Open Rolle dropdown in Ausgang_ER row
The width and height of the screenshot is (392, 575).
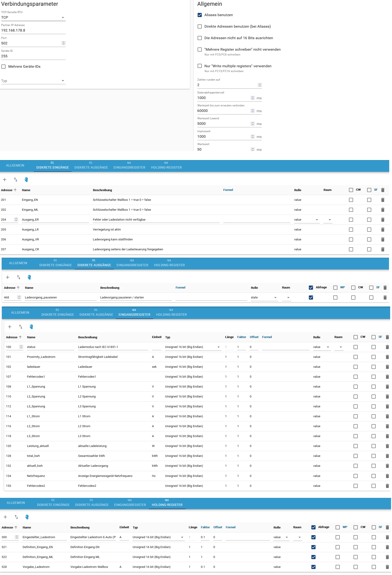click(306, 220)
